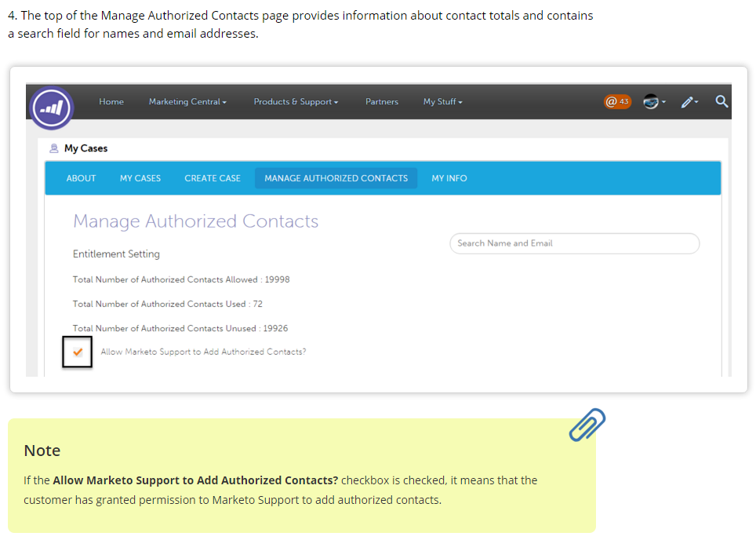Click the Marketo logo icon

pyautogui.click(x=52, y=108)
